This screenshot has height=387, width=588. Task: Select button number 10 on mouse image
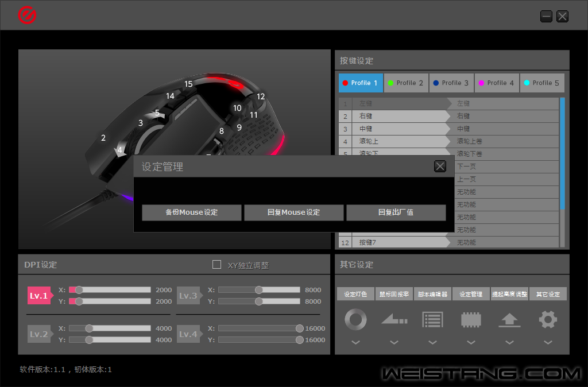click(x=237, y=109)
